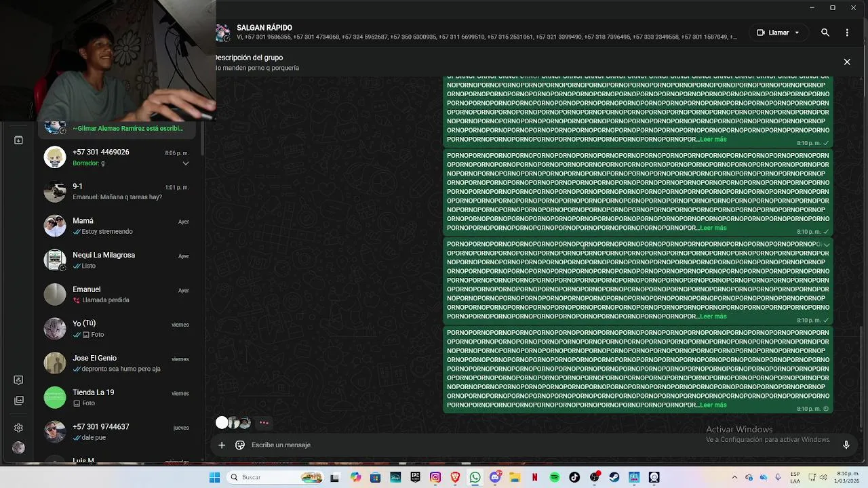
Task: Open Copilot from taskbar
Action: click(x=355, y=477)
